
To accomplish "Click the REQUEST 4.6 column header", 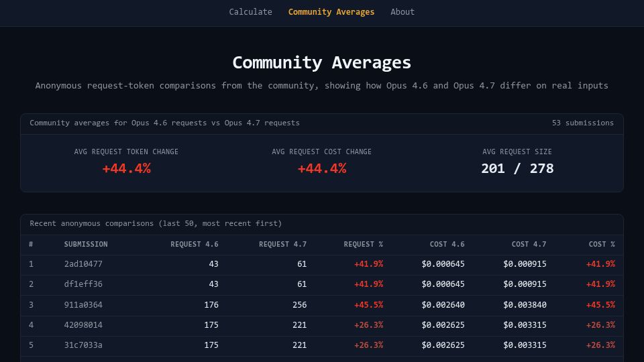I will tap(195, 244).
